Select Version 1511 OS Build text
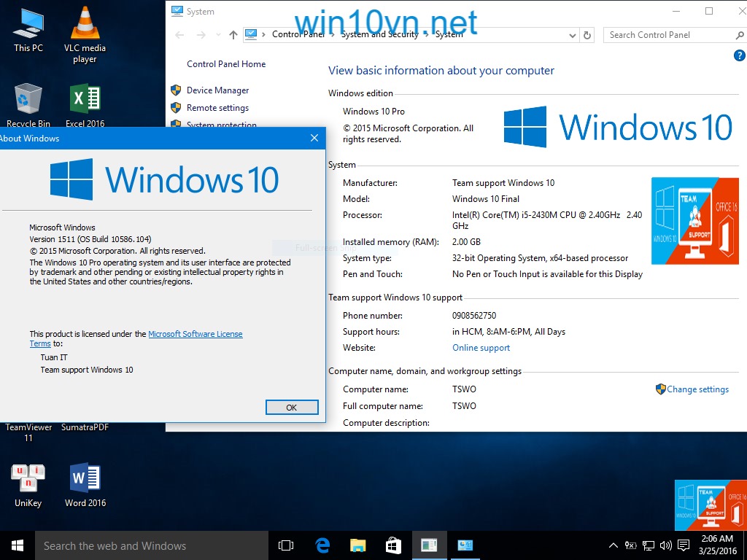Screen dimensions: 747x560 click(90, 239)
